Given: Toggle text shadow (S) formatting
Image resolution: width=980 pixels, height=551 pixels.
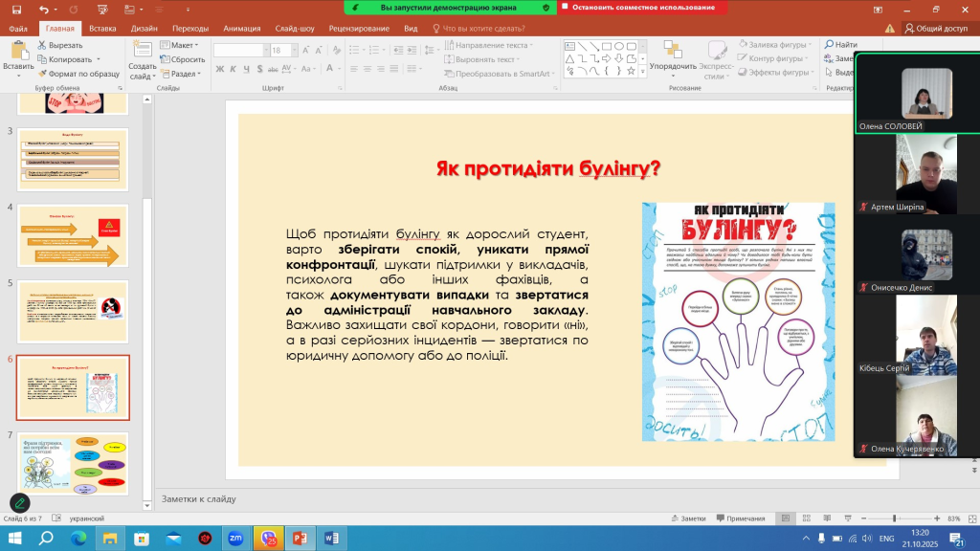Looking at the screenshot, I should point(259,69).
